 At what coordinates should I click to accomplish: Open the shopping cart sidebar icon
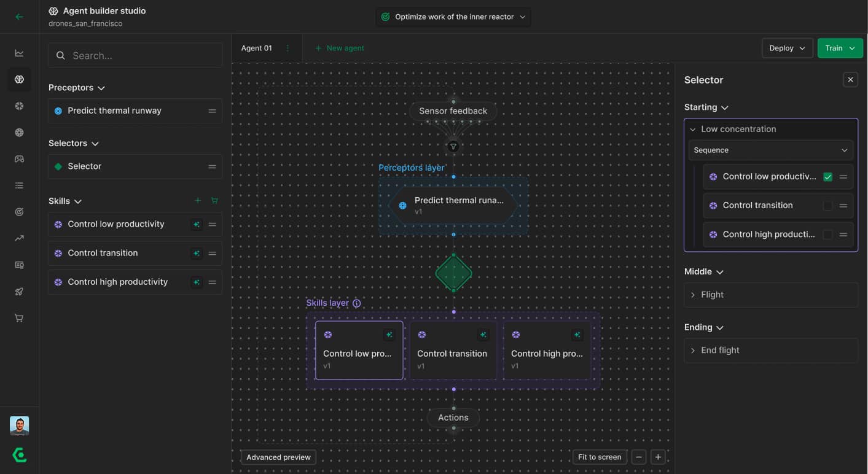19,318
